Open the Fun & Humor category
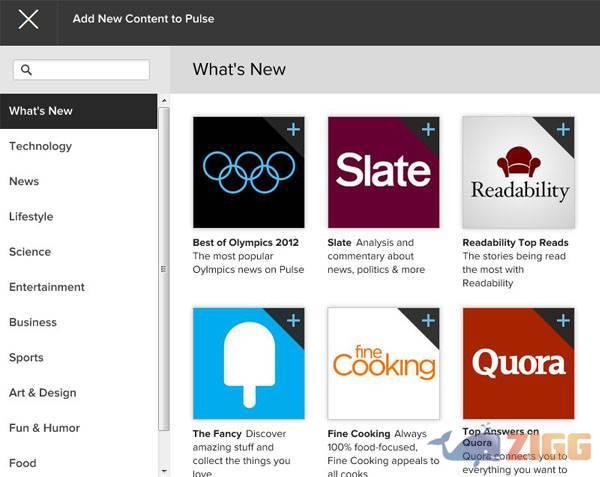This screenshot has height=477, width=600. click(78, 428)
